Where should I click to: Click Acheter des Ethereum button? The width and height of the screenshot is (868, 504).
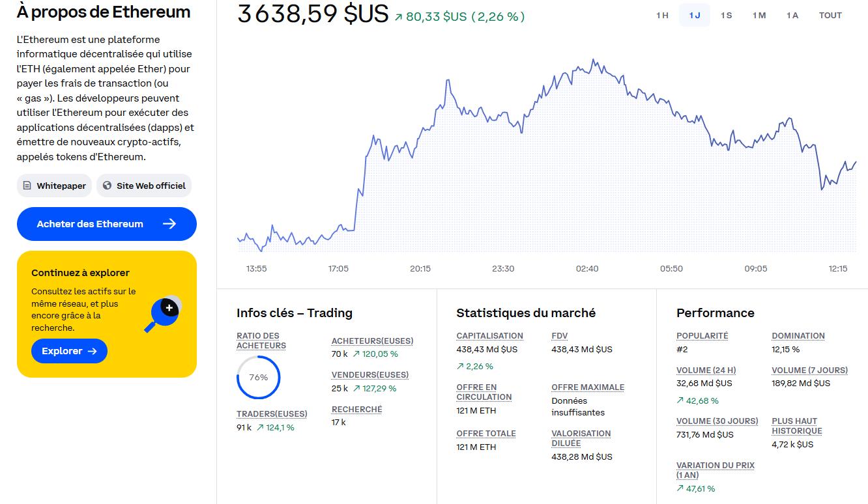pyautogui.click(x=107, y=224)
